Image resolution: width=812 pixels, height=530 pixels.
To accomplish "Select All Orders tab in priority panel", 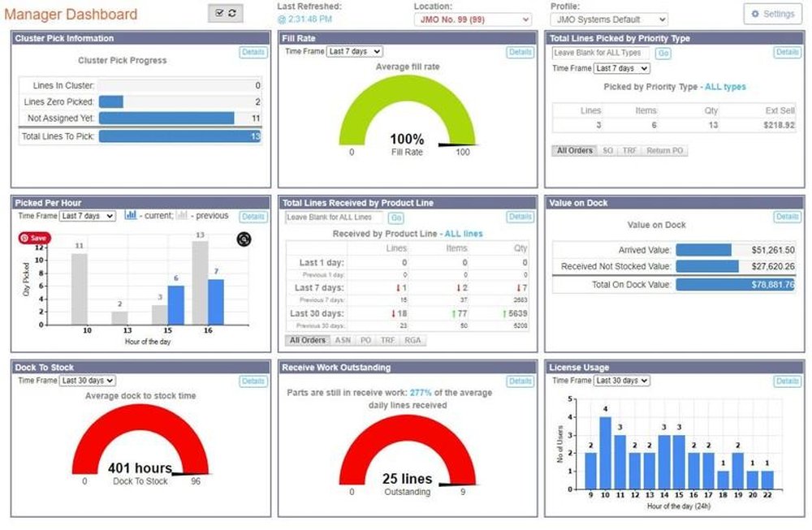I will click(x=574, y=151).
